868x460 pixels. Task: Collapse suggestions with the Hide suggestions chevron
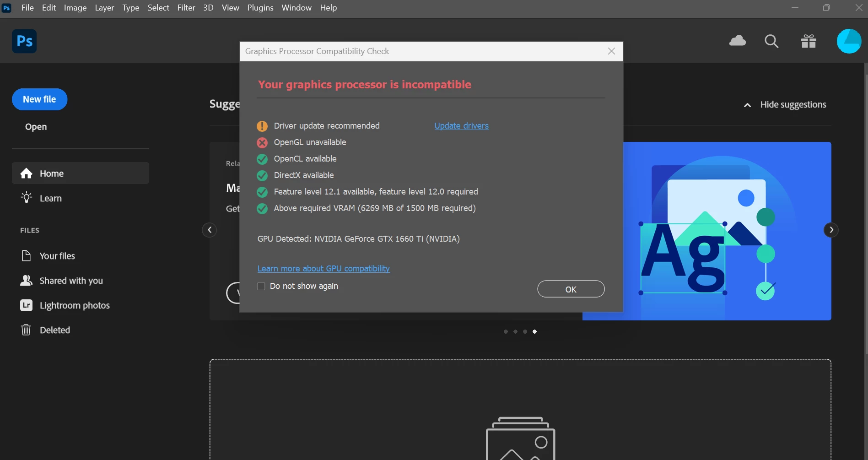click(x=747, y=105)
